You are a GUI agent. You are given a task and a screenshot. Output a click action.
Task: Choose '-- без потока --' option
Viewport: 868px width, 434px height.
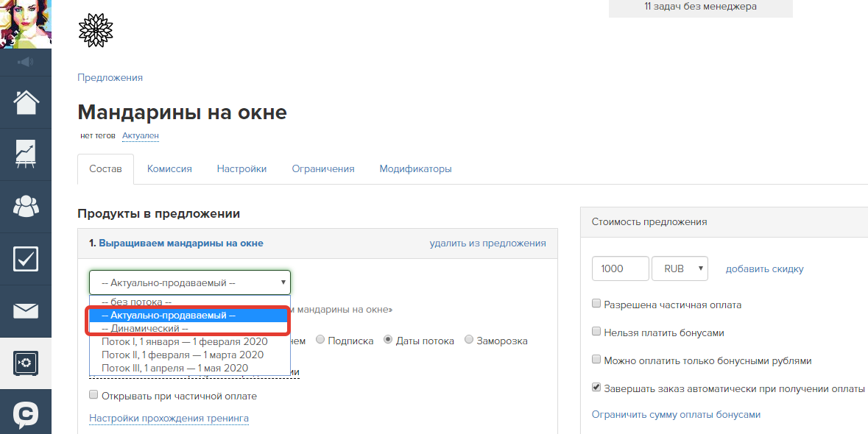(x=190, y=302)
